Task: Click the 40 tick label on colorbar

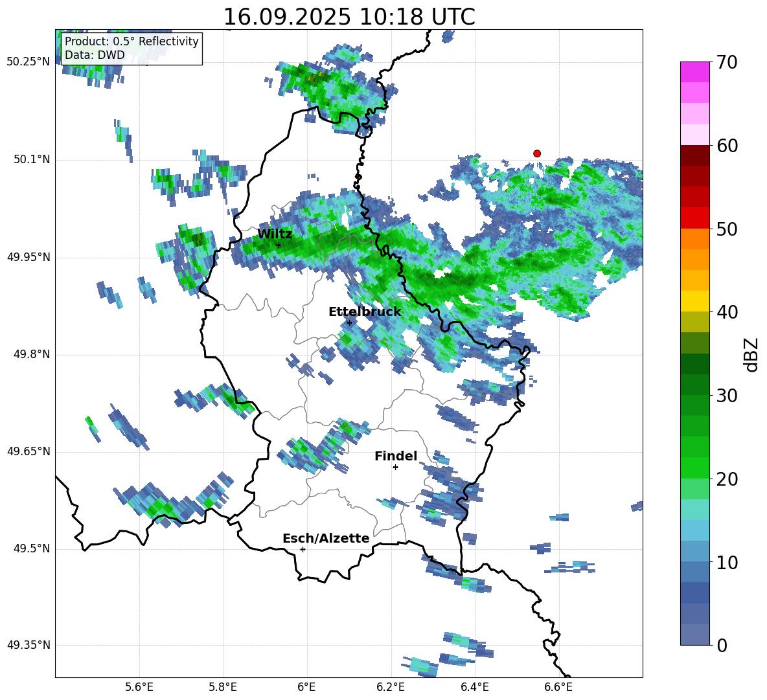Action: [x=727, y=312]
